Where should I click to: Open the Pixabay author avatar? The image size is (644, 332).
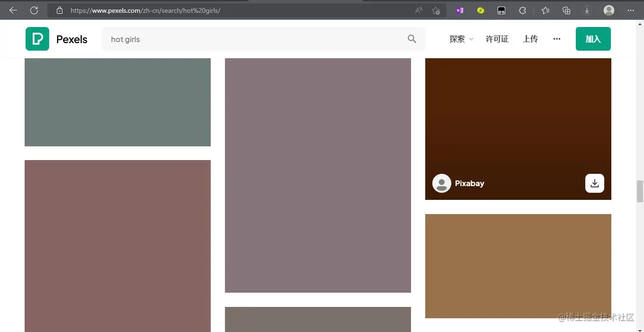pos(442,183)
